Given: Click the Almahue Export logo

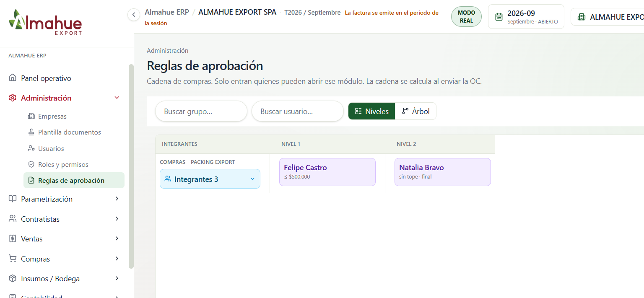Looking at the screenshot, I should pos(45,22).
